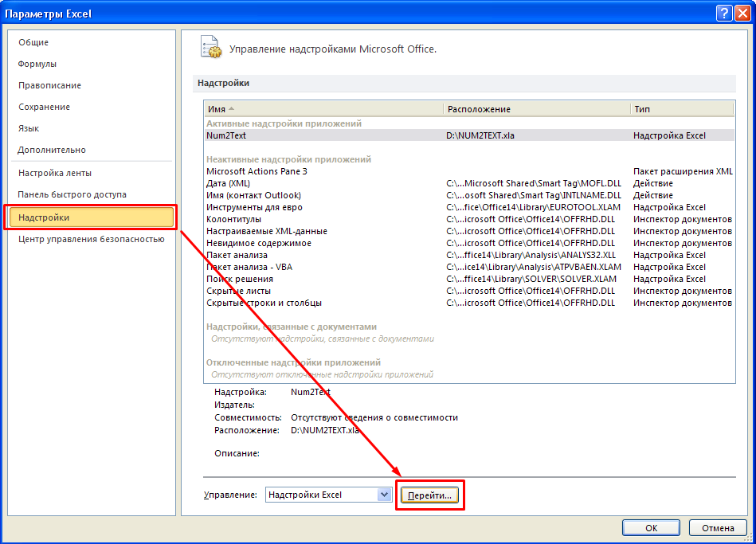Go to Настройка ленты section
The width and height of the screenshot is (756, 544).
[55, 173]
